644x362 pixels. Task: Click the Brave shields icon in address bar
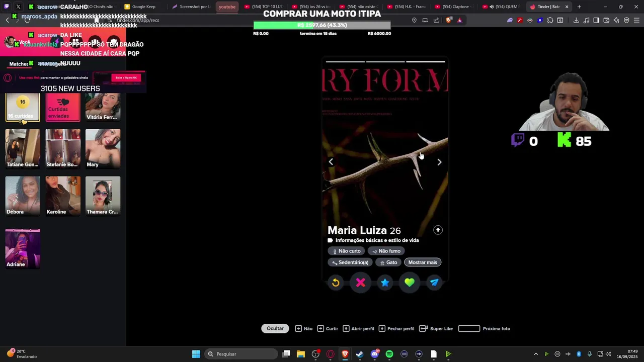click(449, 20)
